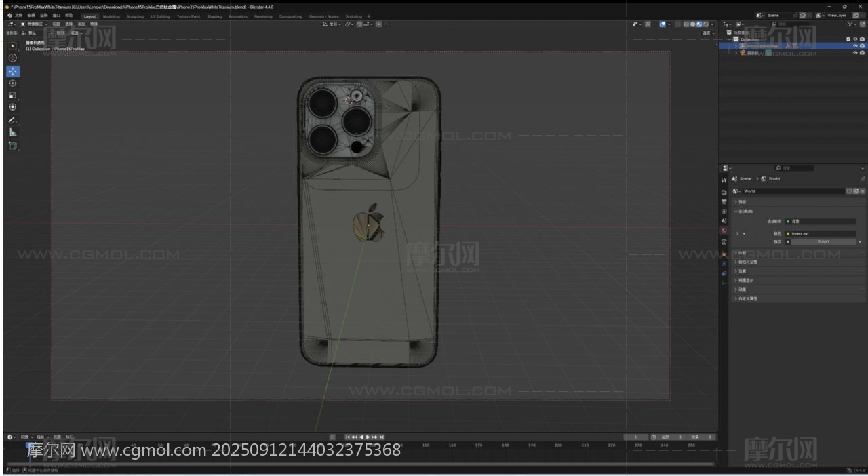The image size is (868, 476).
Task: Select the Rotate tool
Action: pyautogui.click(x=12, y=83)
